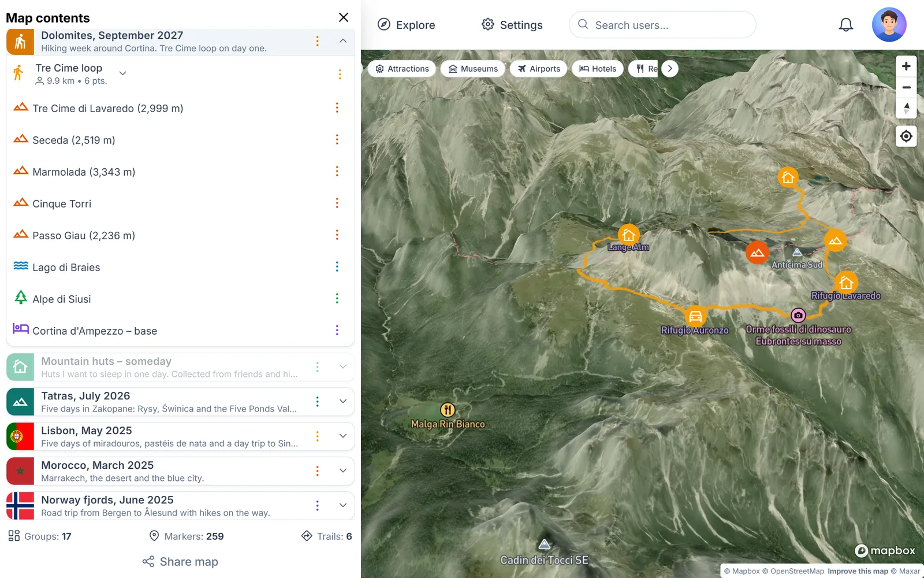Click the dinosaur footprints camera marker

(x=798, y=315)
